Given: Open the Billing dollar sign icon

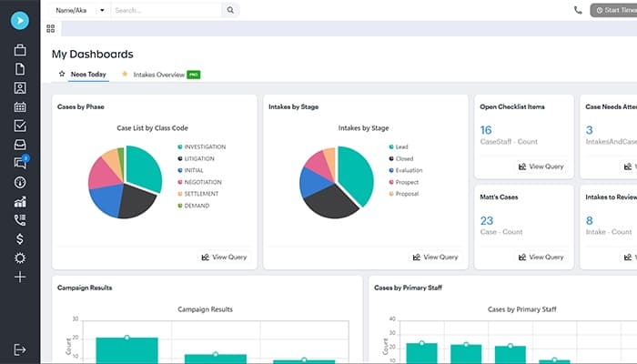Looking at the screenshot, I should (20, 238).
